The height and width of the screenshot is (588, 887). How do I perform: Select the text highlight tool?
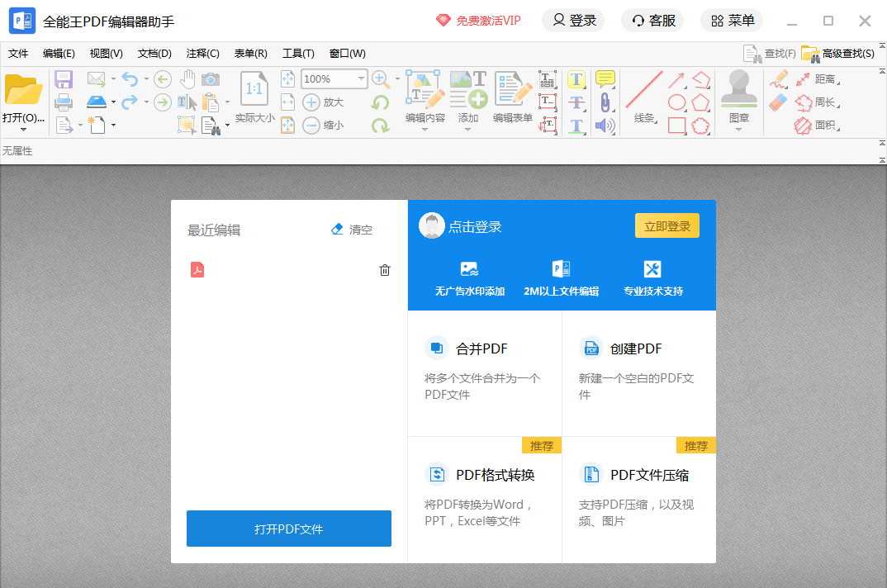pyautogui.click(x=576, y=79)
